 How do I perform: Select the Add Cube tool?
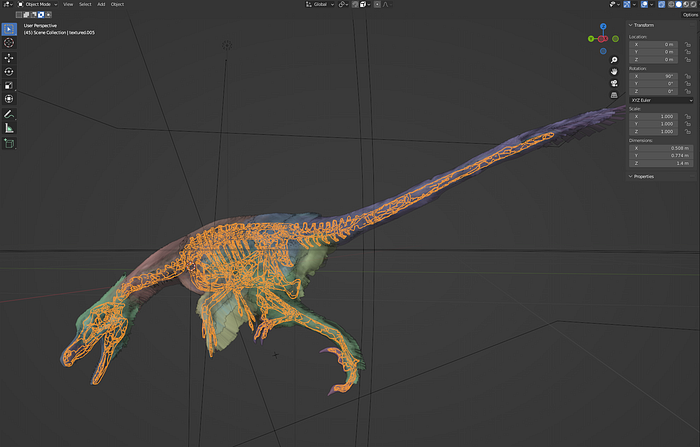9,143
